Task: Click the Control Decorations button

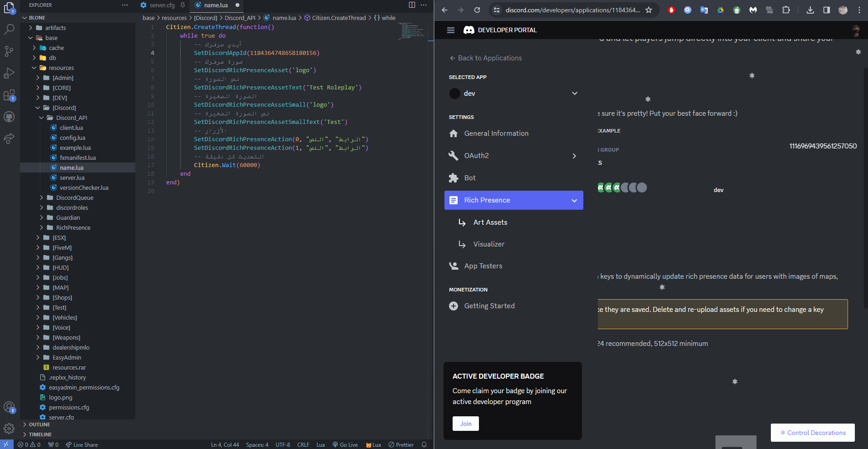Action: (813, 433)
